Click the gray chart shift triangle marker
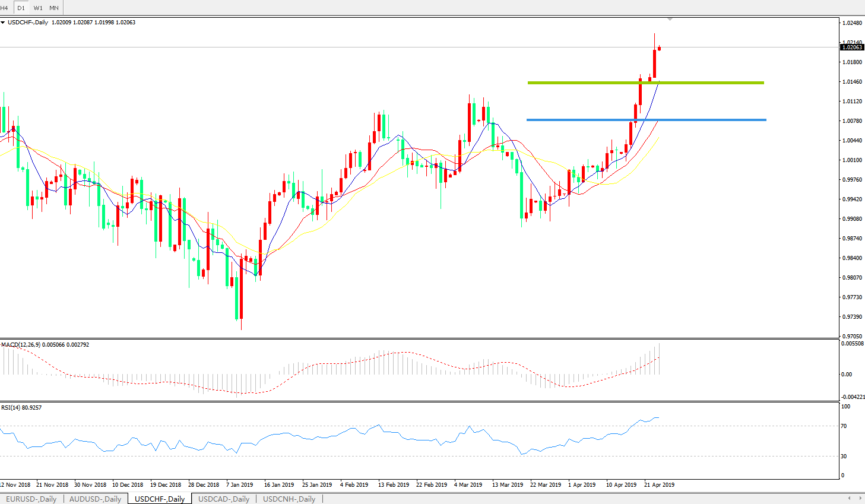This screenshot has height=504, width=865. click(670, 20)
